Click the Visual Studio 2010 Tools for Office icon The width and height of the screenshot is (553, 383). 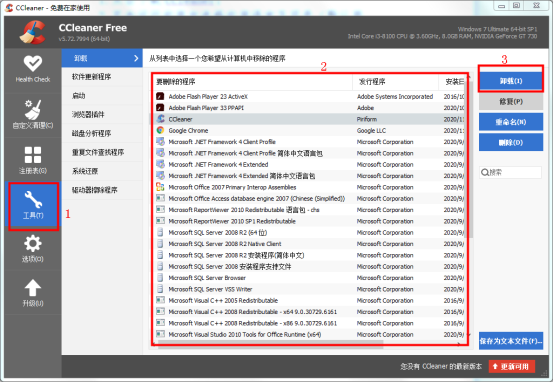click(x=160, y=334)
